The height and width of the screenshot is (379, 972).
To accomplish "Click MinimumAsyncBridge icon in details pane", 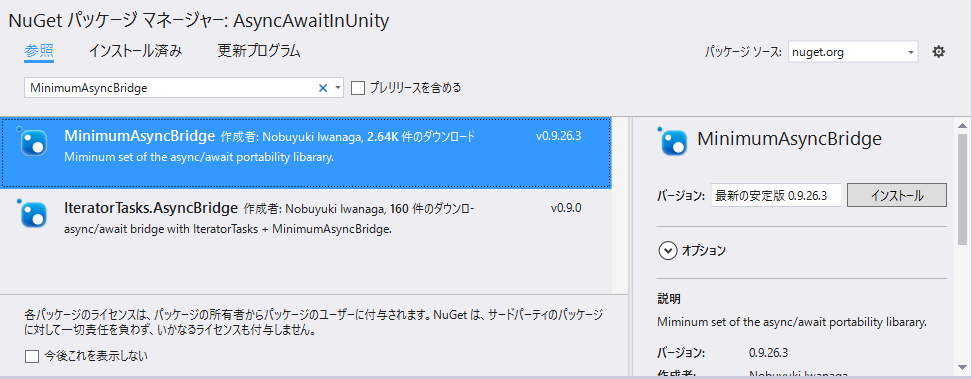I will tap(673, 141).
